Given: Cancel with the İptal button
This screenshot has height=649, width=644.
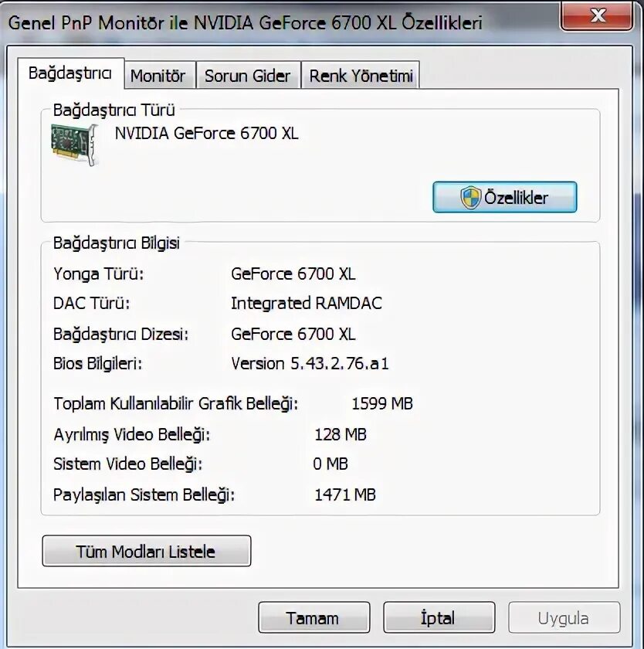Looking at the screenshot, I should click(439, 617).
